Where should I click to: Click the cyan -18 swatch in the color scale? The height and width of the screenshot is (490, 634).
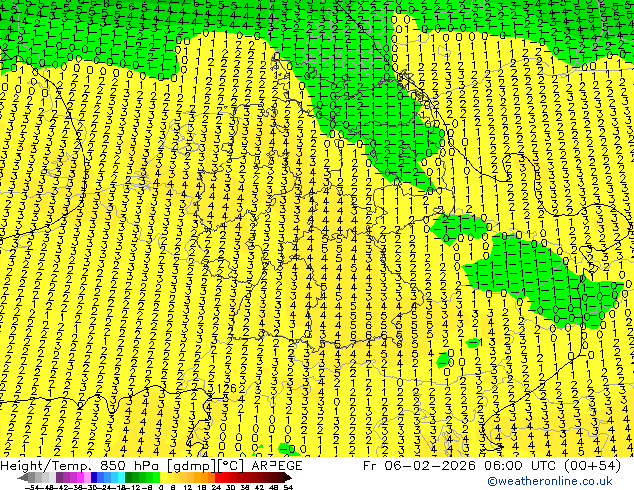point(122,477)
